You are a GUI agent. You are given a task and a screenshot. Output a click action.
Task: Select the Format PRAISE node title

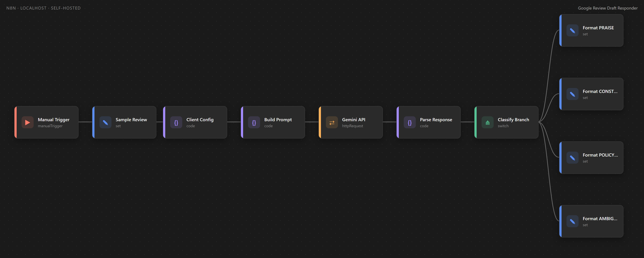[x=598, y=28]
